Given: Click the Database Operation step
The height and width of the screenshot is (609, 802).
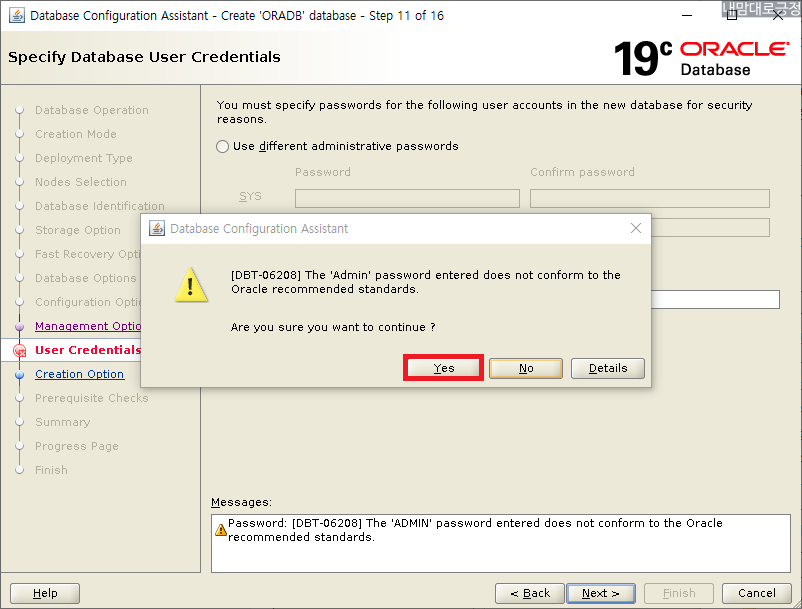Looking at the screenshot, I should coord(92,110).
